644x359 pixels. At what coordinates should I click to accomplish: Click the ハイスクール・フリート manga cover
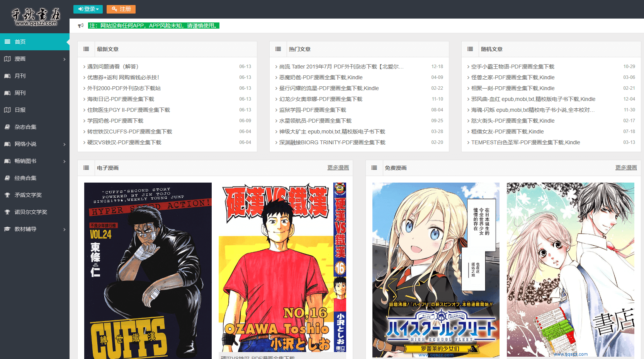point(436,270)
